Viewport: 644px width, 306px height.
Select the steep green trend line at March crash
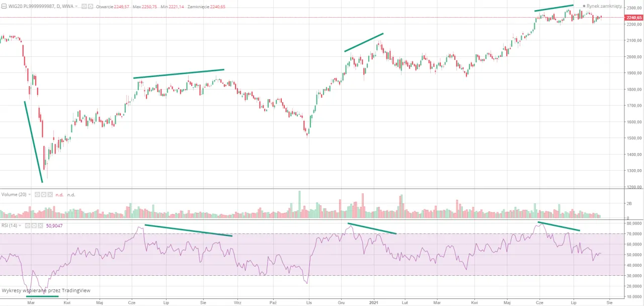pyautogui.click(x=33, y=142)
